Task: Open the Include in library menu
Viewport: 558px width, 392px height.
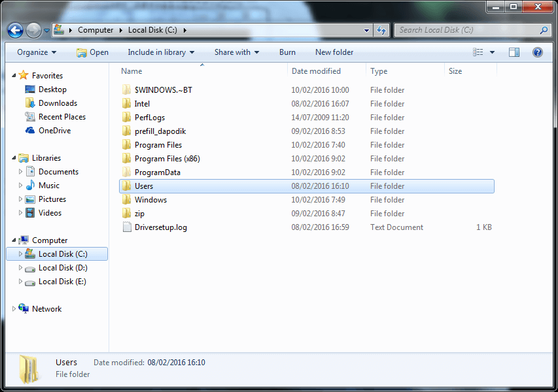Action: point(161,52)
